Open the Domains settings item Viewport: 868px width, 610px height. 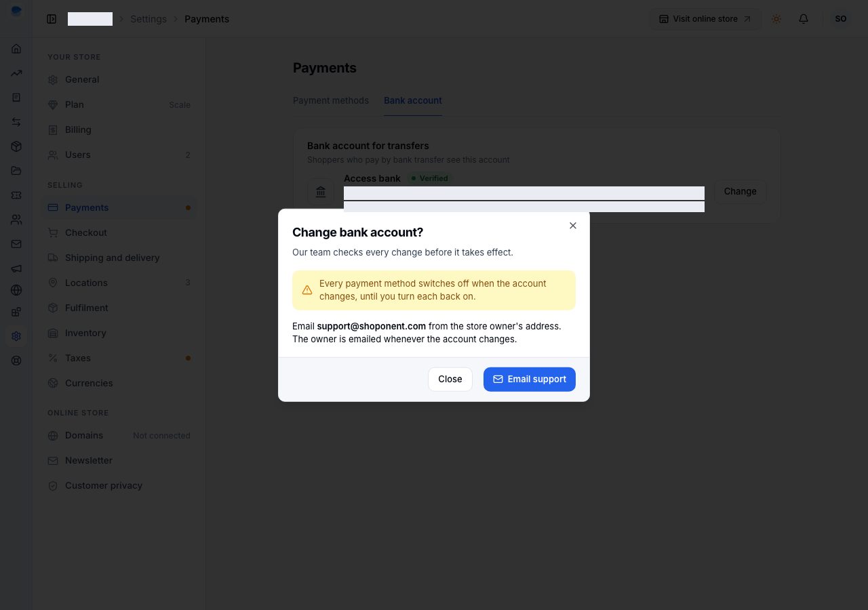(x=119, y=435)
